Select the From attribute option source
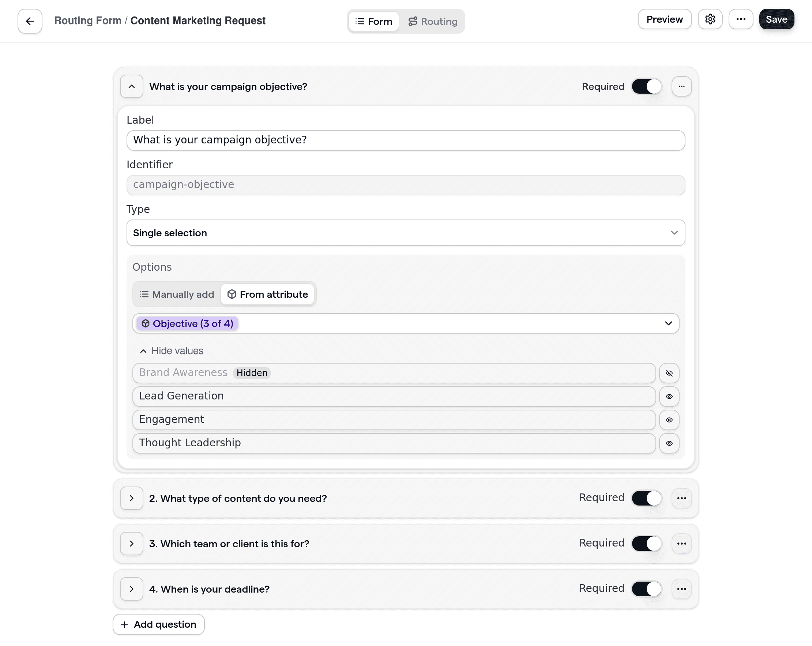Image resolution: width=812 pixels, height=646 pixels. [268, 294]
